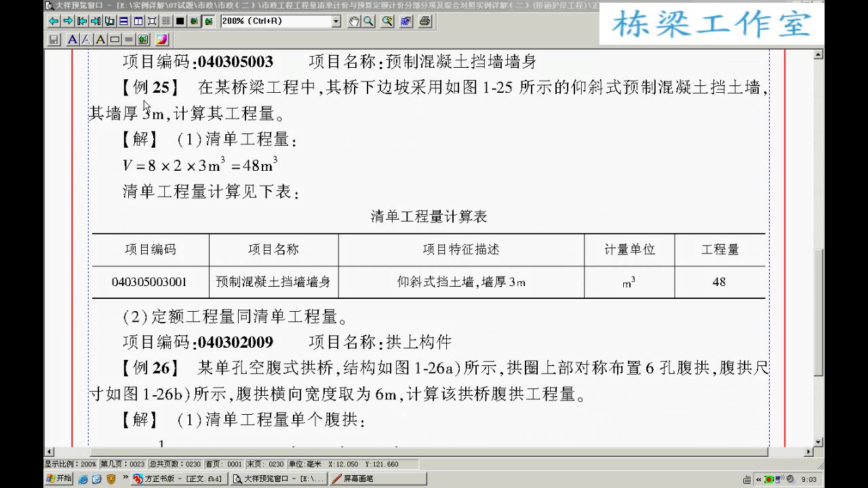The height and width of the screenshot is (488, 868).
Task: Expand the quick launch overflow chevron
Action: click(125, 479)
